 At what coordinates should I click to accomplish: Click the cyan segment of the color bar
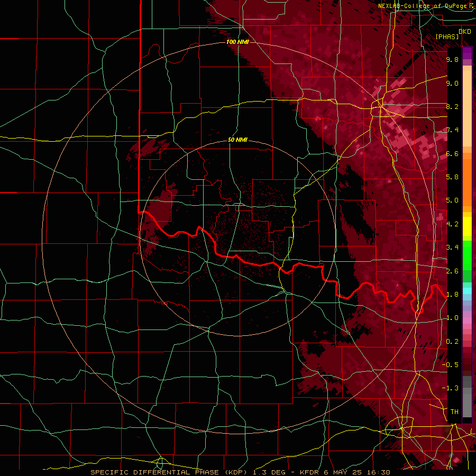[467, 291]
